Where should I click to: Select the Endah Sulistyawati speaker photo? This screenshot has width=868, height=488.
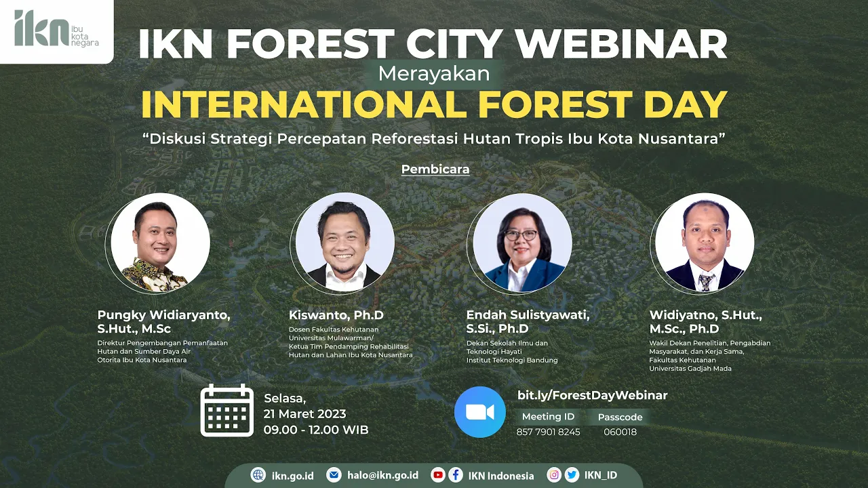522,243
